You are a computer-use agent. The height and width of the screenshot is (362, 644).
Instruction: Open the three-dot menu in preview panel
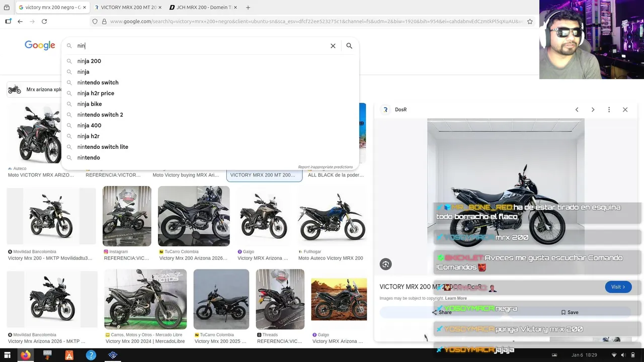(609, 110)
